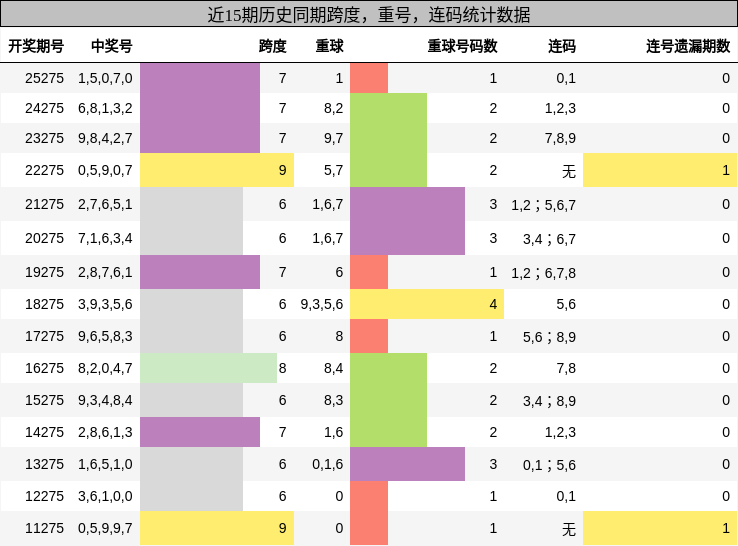Screen dimensions: 738x546
Task: Click consecutive codes 7,8,9 in row 23275
Action: coord(560,138)
